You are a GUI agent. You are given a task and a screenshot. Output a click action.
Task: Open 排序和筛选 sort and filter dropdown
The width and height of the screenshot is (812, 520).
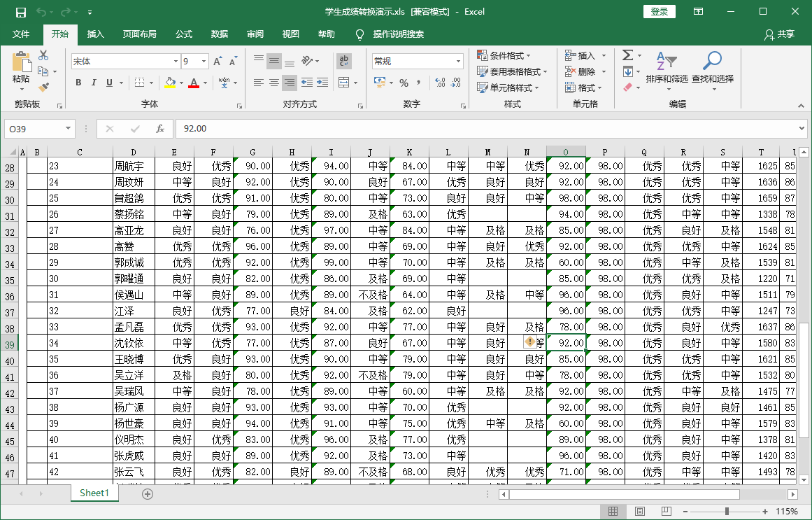click(667, 72)
